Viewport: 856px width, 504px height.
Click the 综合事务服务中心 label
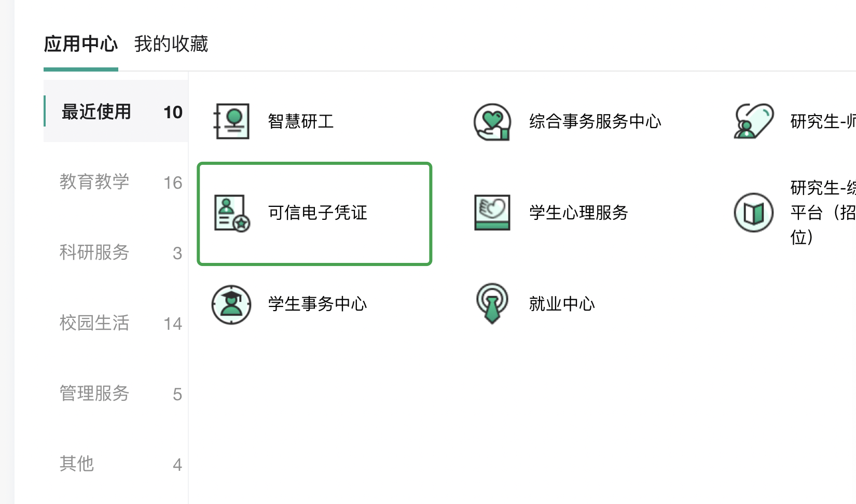[x=595, y=121]
